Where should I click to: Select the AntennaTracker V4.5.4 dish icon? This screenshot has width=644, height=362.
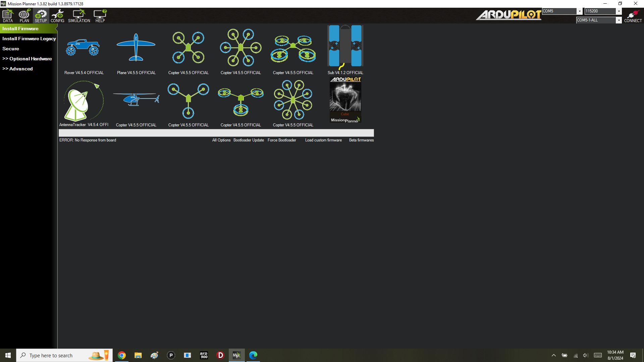tap(84, 101)
